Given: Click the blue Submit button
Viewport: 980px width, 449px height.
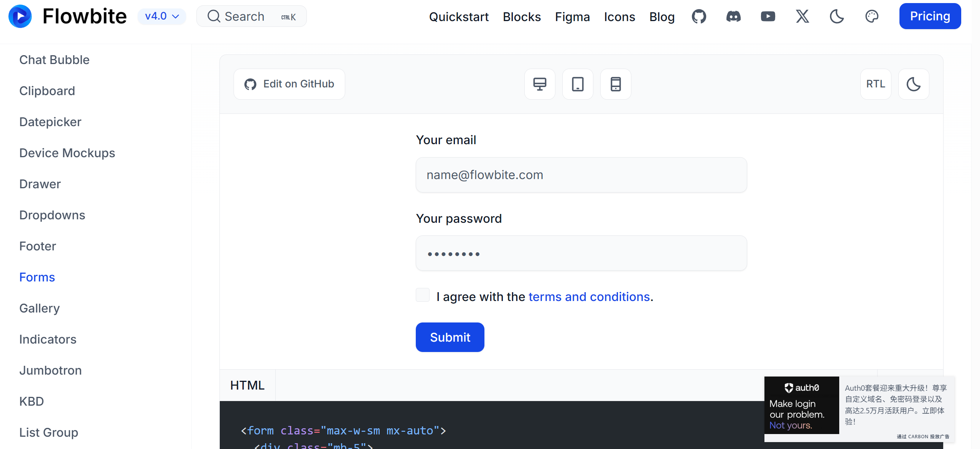Looking at the screenshot, I should click(450, 337).
